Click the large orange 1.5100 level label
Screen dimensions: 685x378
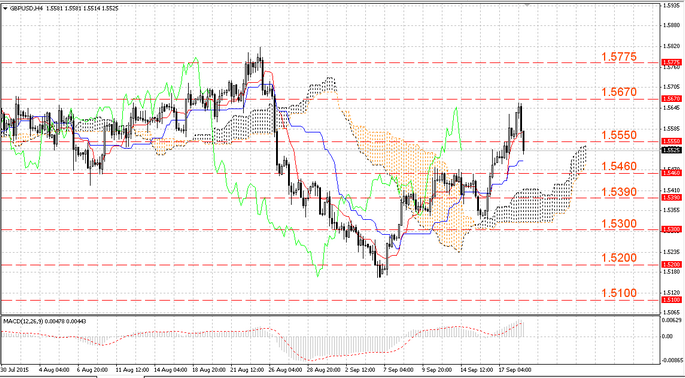(x=619, y=293)
